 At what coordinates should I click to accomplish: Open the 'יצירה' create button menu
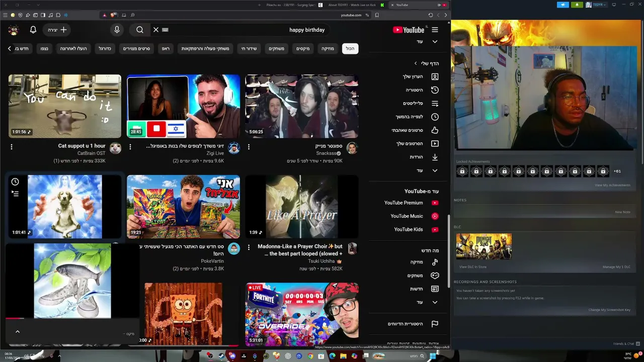[57, 30]
